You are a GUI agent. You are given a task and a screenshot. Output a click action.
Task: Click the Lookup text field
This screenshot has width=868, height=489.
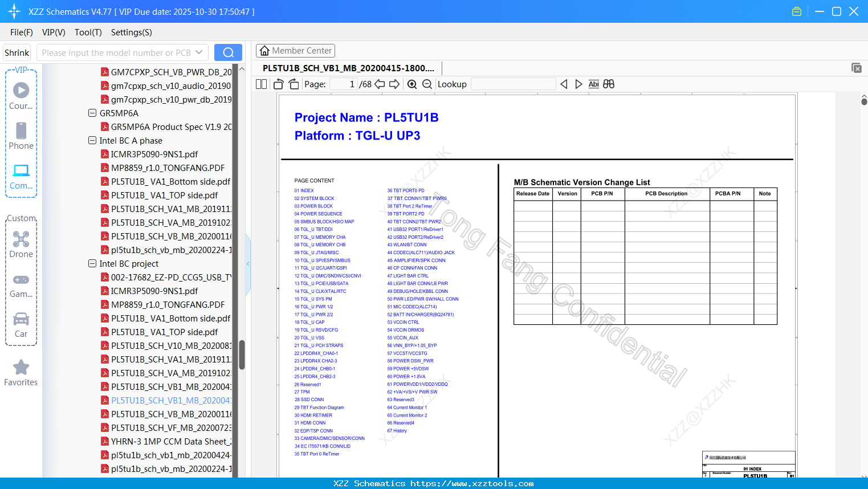(x=513, y=84)
